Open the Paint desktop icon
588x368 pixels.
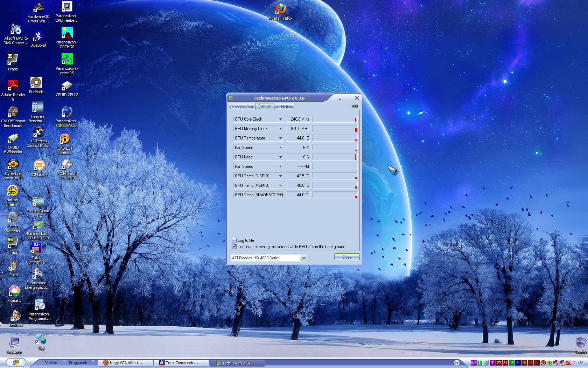[x=14, y=268]
